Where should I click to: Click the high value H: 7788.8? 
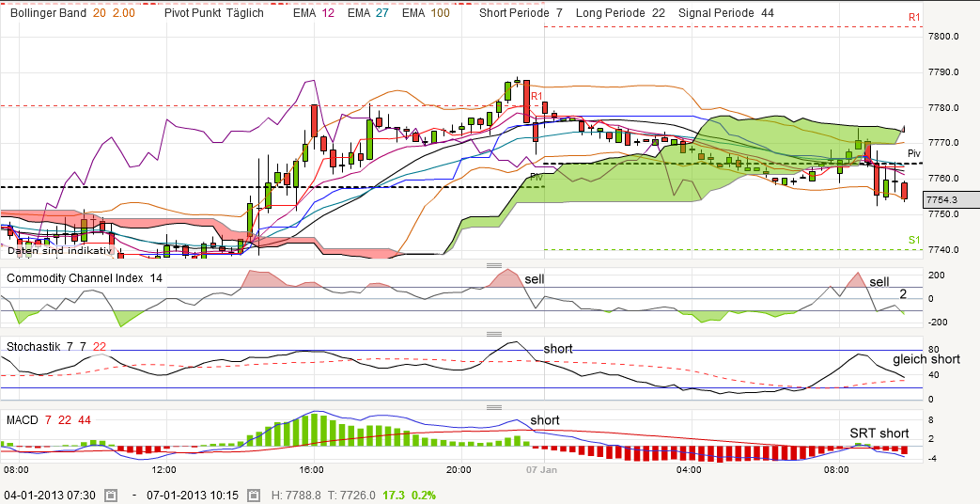(x=297, y=496)
